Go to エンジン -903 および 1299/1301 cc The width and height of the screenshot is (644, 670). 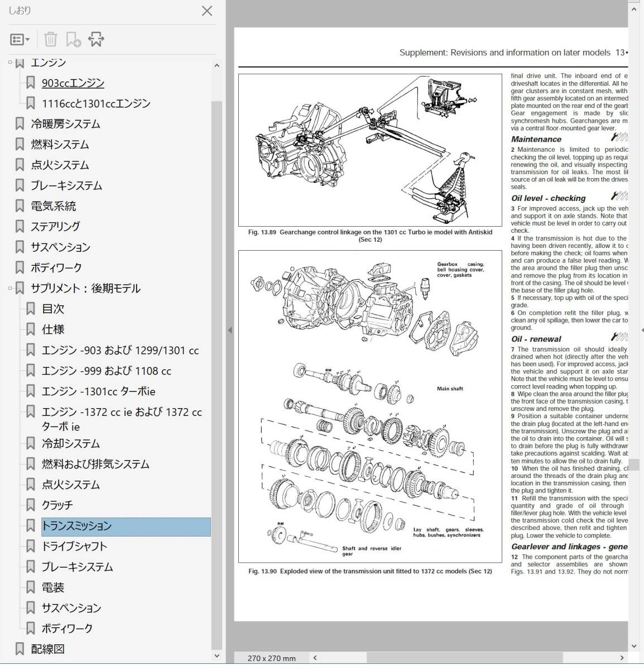click(x=120, y=351)
